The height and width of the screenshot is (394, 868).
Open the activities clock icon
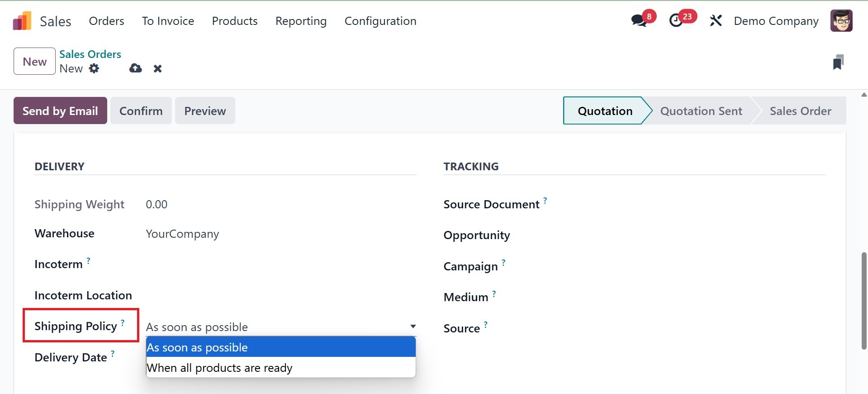point(676,21)
